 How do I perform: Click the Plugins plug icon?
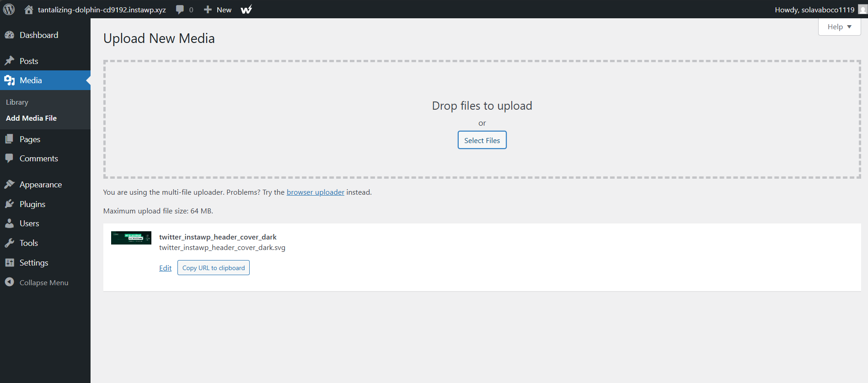click(x=10, y=204)
